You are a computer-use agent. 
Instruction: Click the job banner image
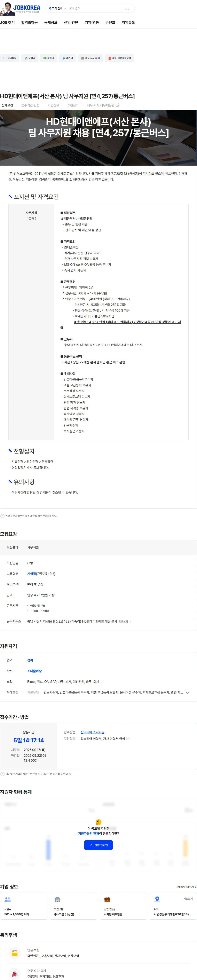coord(98,138)
